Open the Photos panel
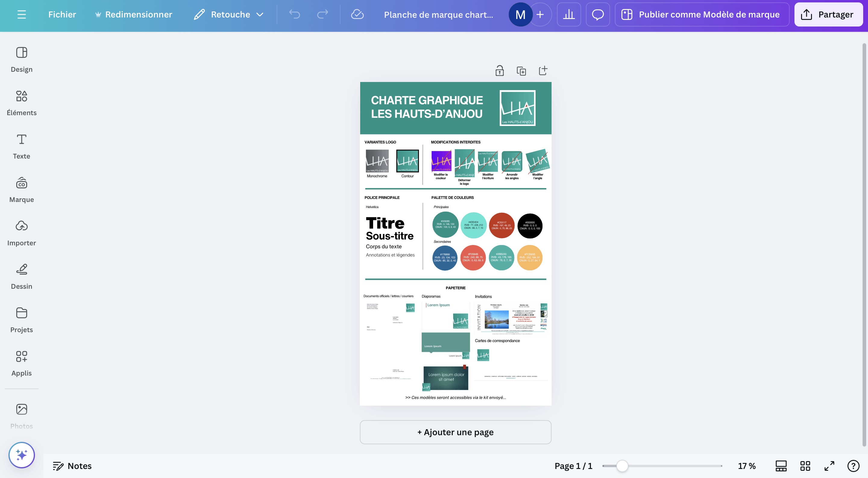The height and width of the screenshot is (478, 868). [x=22, y=416]
